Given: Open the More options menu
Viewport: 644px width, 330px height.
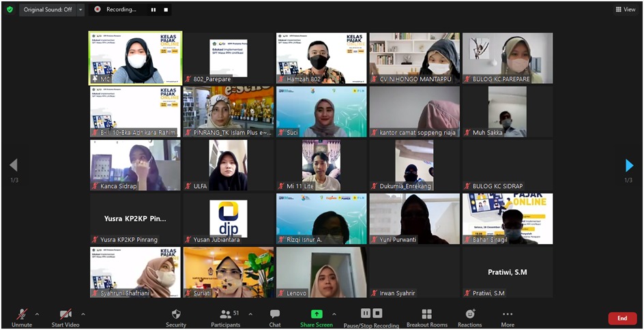Looking at the screenshot, I should (508, 317).
